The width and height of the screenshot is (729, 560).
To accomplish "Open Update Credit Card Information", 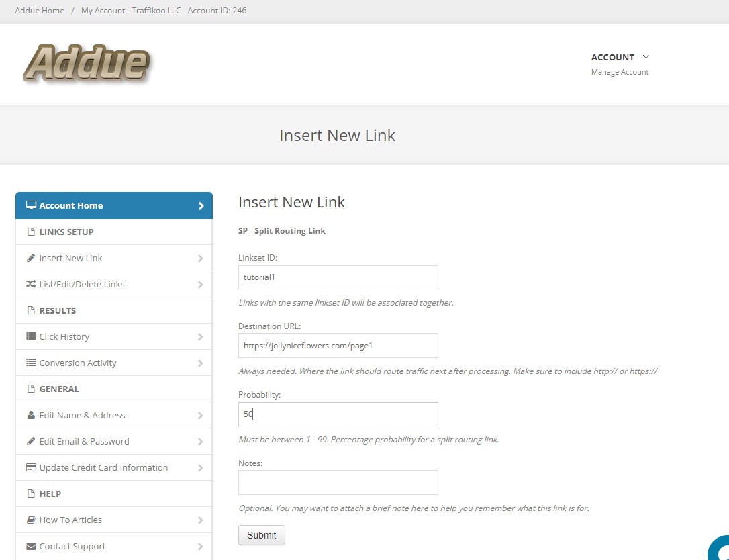I will 114,468.
